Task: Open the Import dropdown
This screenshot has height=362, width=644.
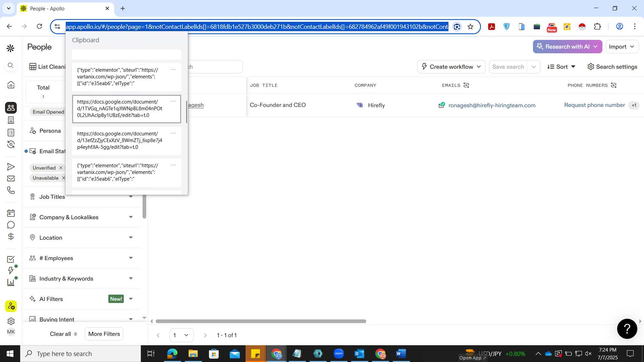Action: click(622, 47)
